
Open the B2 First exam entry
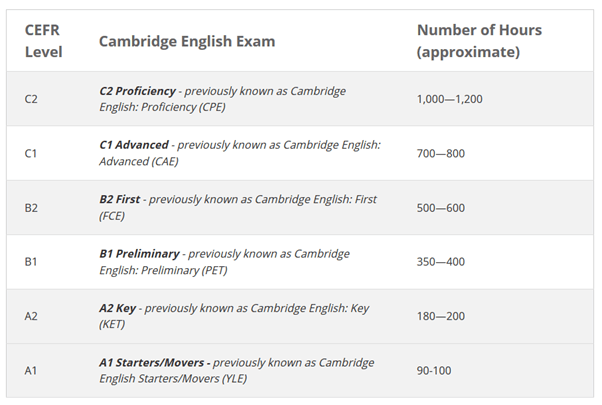pyautogui.click(x=119, y=200)
